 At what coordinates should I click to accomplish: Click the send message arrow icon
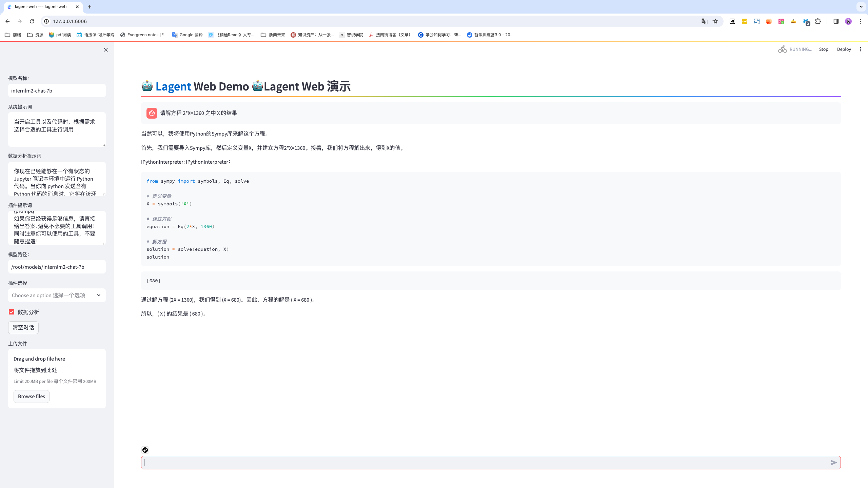pos(834,463)
